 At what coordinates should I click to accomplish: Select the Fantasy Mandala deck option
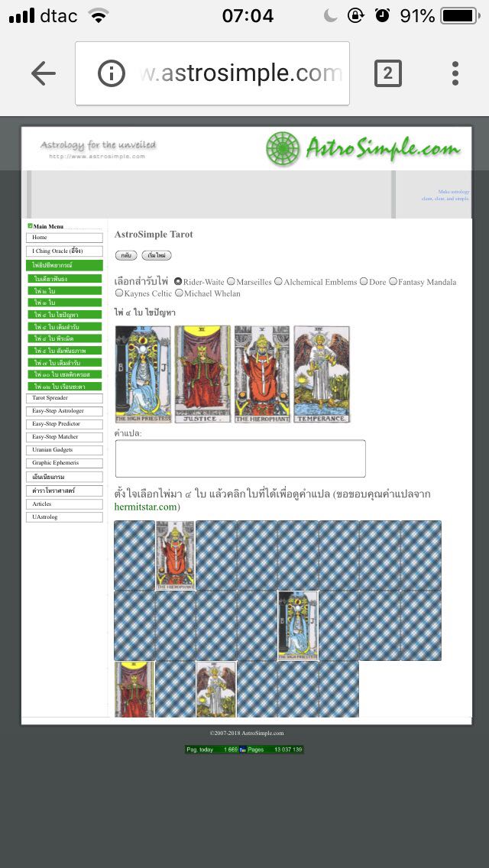point(393,281)
